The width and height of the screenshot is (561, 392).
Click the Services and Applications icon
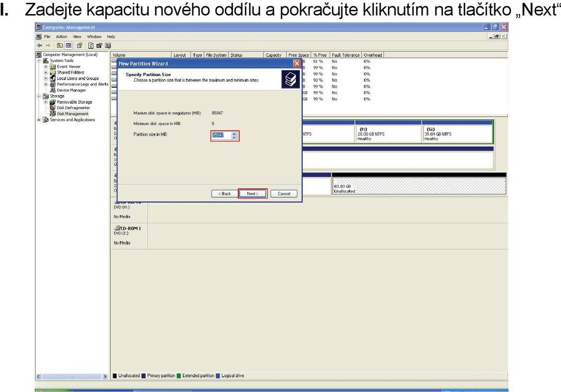(x=46, y=120)
